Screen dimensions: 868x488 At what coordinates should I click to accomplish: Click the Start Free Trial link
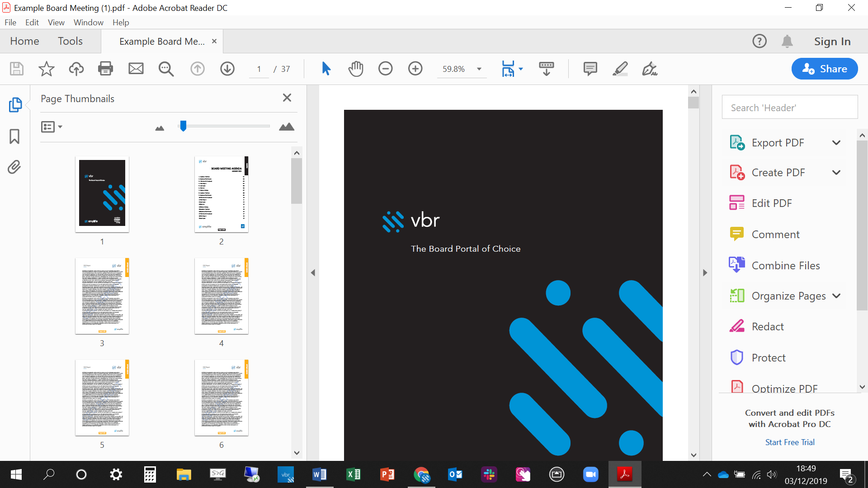click(790, 442)
